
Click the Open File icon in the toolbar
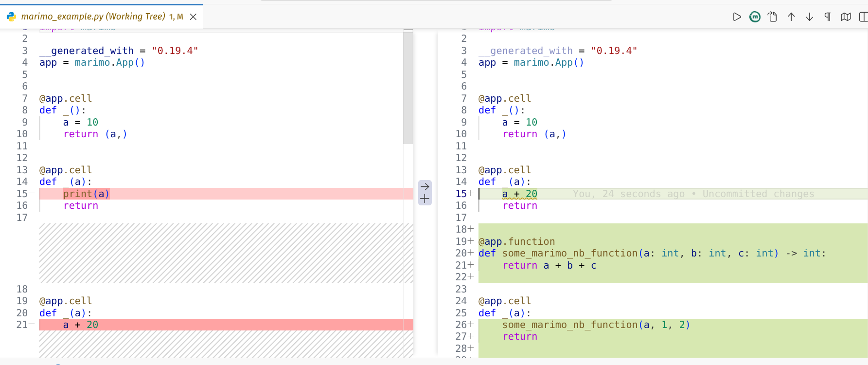(773, 17)
